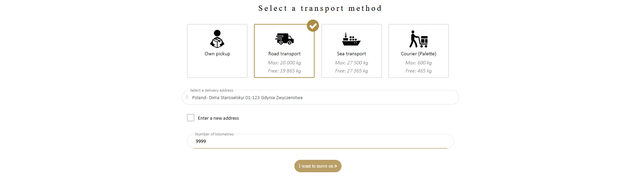Click the Max: 27 500 kg text
Viewport: 644px width, 177px height.
(351, 63)
